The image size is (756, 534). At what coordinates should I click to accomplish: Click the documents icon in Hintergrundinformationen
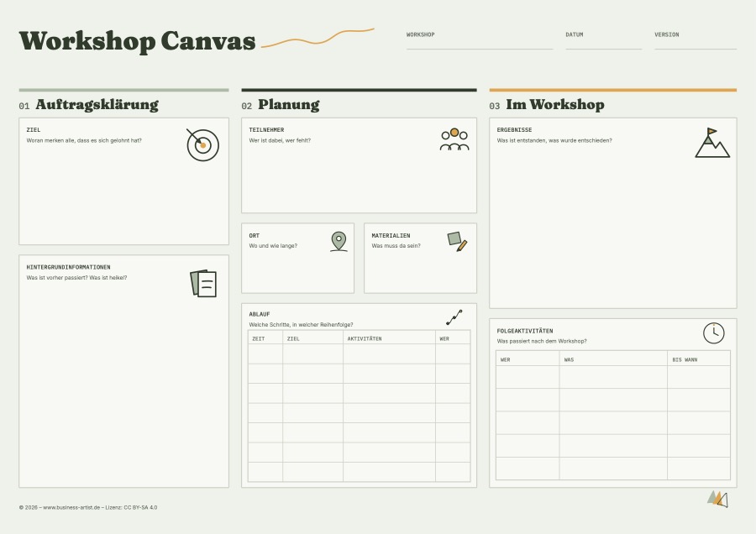click(203, 284)
